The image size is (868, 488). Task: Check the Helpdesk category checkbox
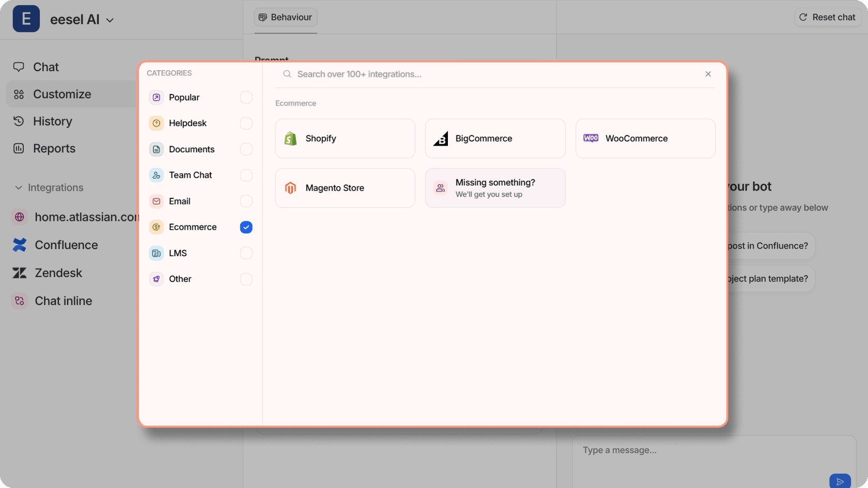pos(246,123)
